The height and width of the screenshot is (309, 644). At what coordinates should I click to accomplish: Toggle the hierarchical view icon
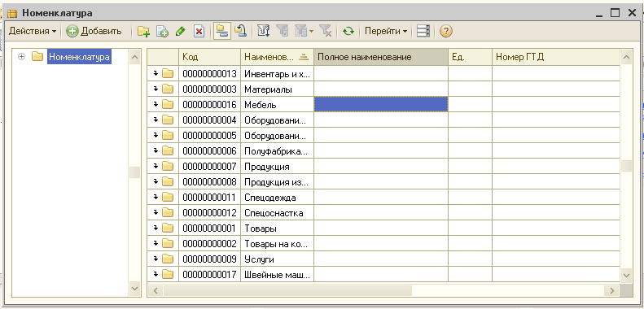[x=221, y=32]
